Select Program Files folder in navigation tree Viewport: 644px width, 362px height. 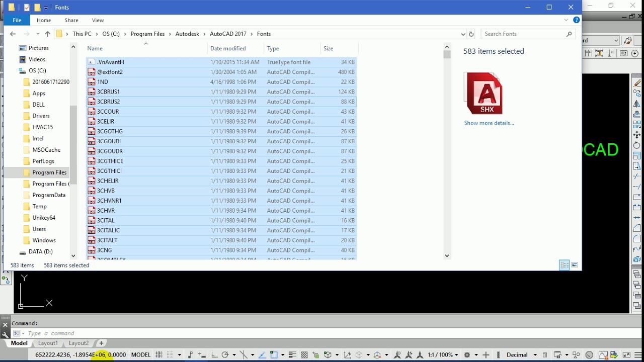(x=49, y=172)
